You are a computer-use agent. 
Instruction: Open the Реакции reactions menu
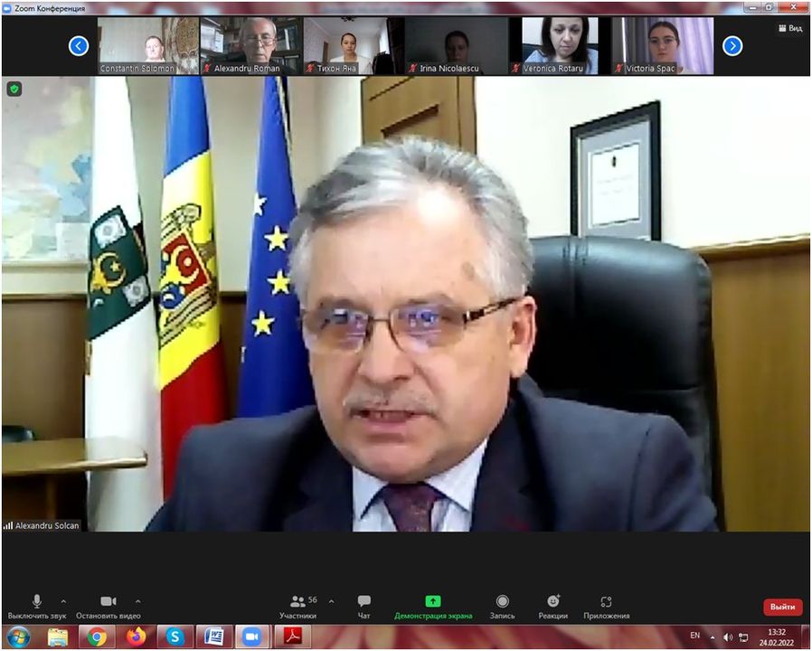553,607
